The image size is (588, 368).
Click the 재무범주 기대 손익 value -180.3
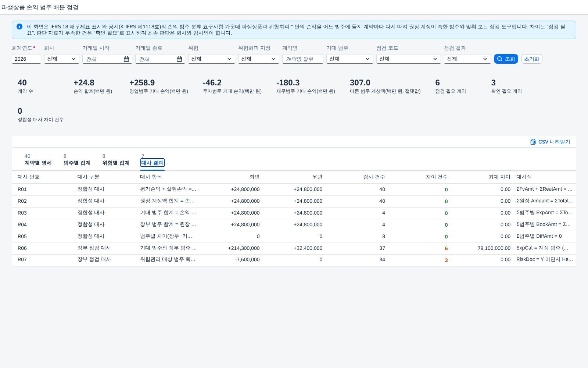[288, 83]
